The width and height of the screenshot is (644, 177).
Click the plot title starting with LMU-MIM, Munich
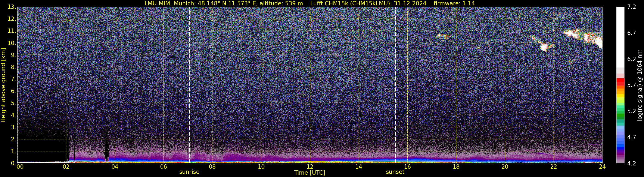(x=309, y=3)
